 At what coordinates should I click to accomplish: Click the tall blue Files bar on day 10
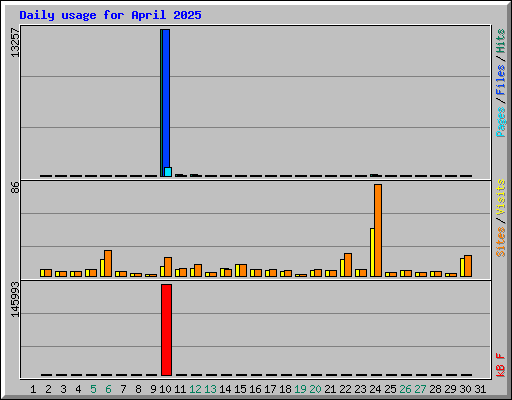point(166,103)
